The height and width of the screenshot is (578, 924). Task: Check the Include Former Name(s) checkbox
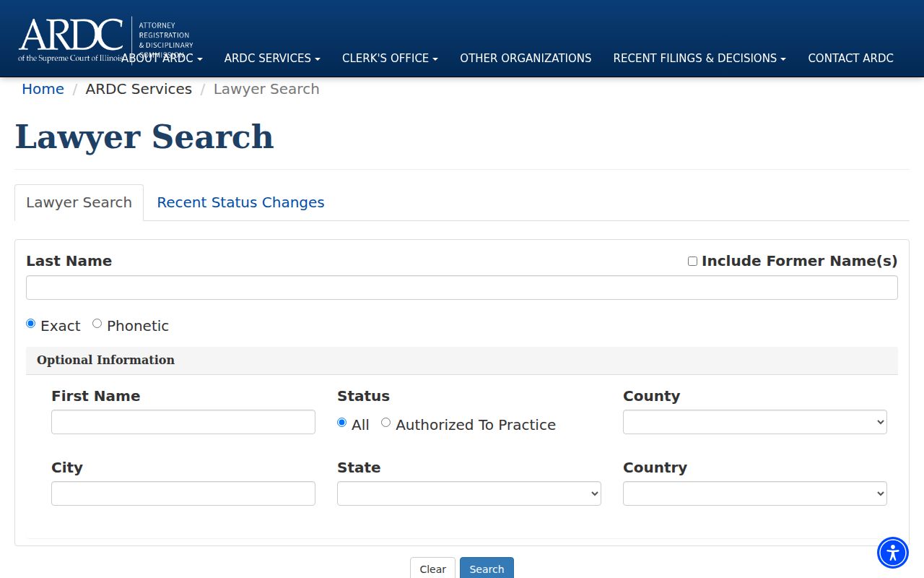[692, 261]
